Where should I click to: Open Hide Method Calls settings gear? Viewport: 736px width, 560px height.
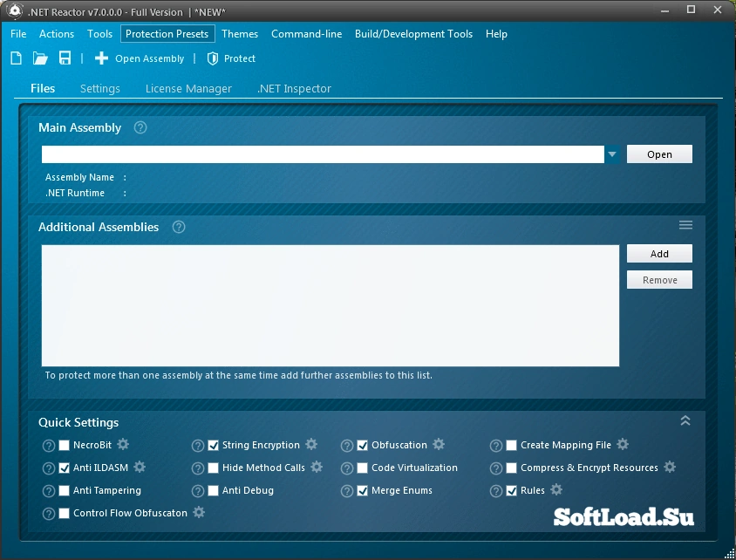(x=317, y=467)
